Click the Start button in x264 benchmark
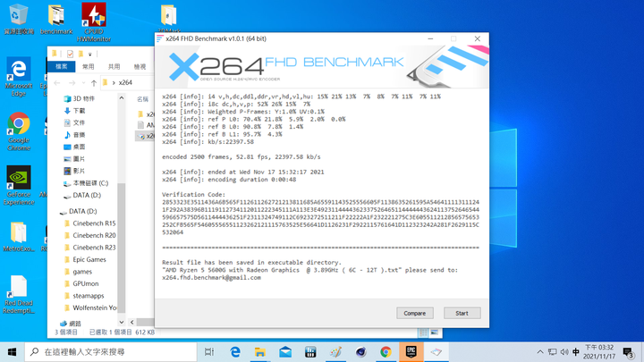644x362 pixels. pos(462,313)
